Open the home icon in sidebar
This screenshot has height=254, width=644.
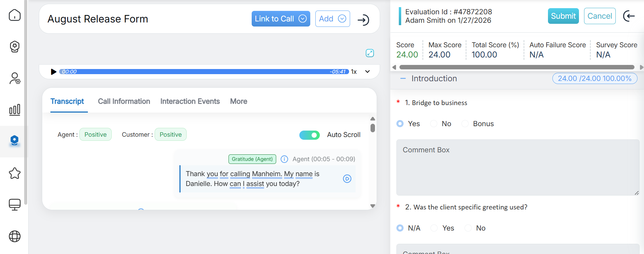tap(15, 15)
